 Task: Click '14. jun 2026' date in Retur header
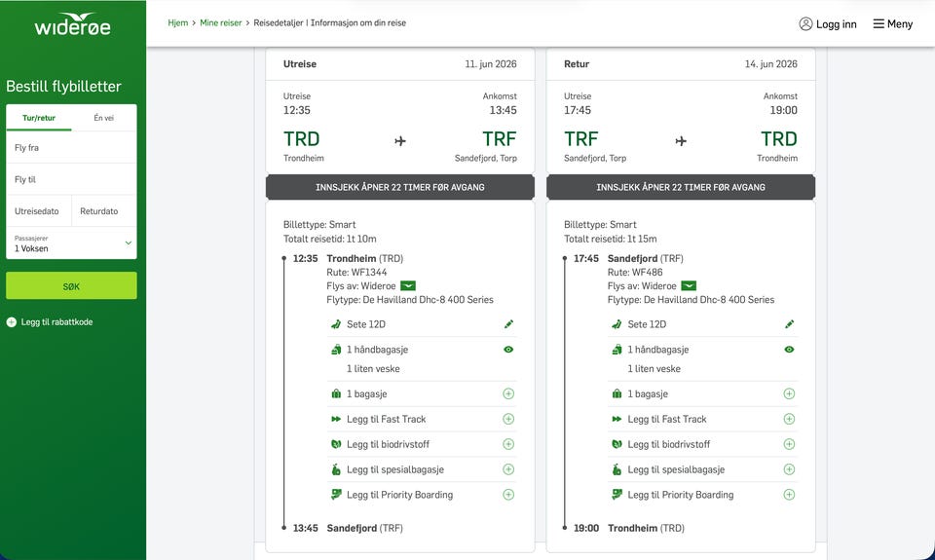(771, 64)
